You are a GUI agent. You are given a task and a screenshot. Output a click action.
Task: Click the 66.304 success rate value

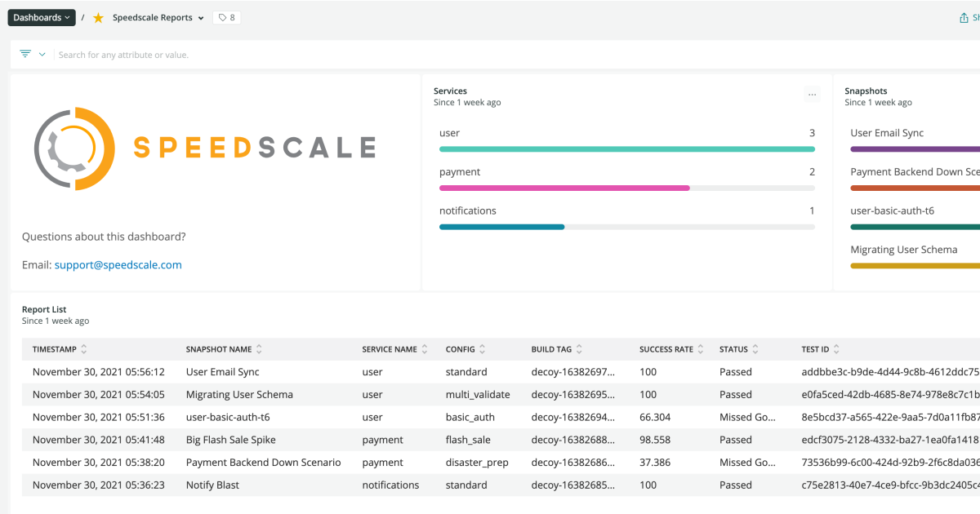click(655, 417)
